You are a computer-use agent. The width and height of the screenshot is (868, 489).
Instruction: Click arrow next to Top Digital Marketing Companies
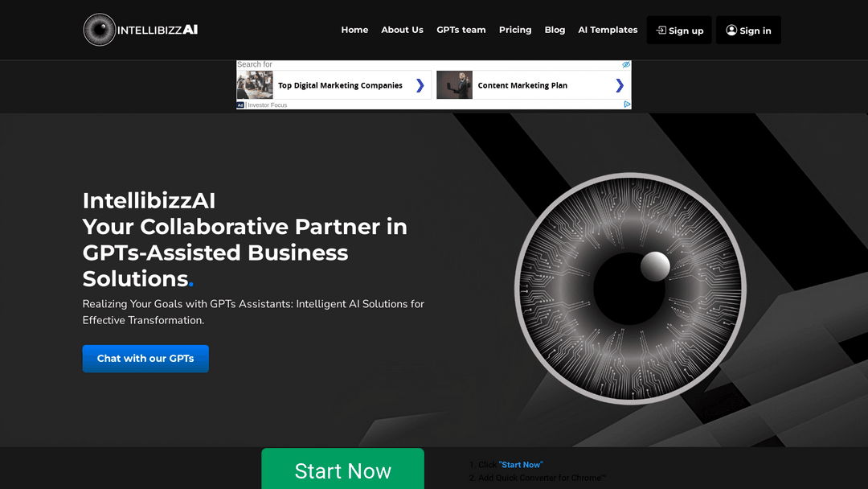tap(420, 85)
